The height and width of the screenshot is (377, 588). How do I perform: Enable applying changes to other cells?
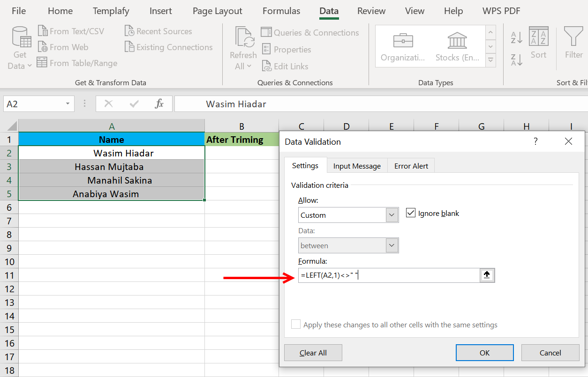(x=296, y=324)
